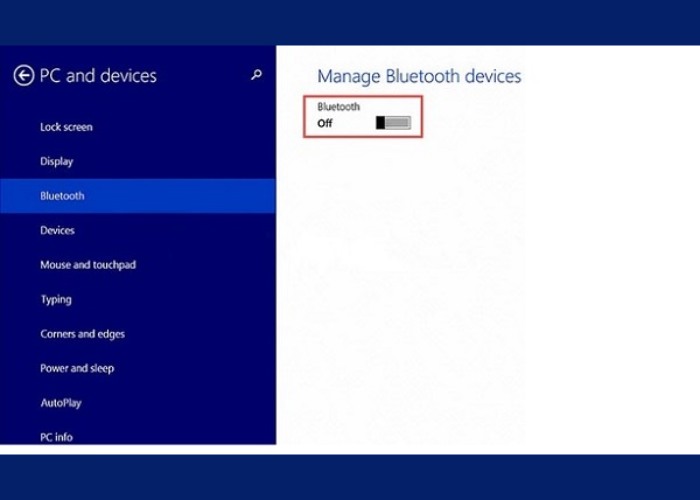This screenshot has width=700, height=500.
Task: Click the Off status label
Action: 325,124
